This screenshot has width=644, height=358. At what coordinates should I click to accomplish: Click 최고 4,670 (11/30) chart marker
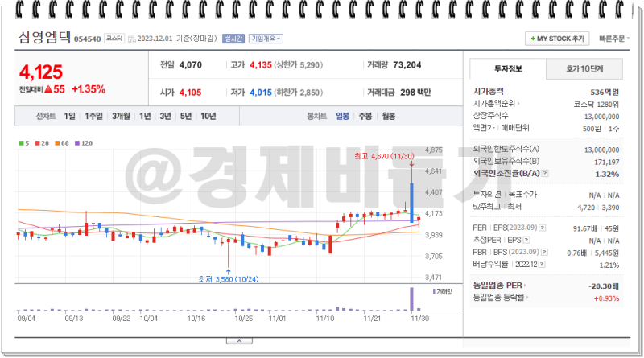point(384,156)
